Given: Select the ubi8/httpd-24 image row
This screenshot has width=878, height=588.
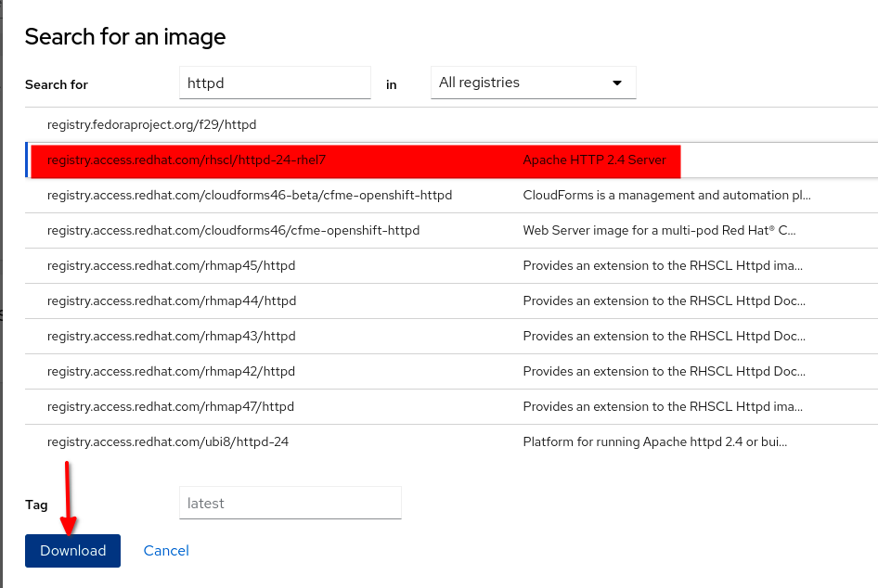Looking at the screenshot, I should point(451,442).
